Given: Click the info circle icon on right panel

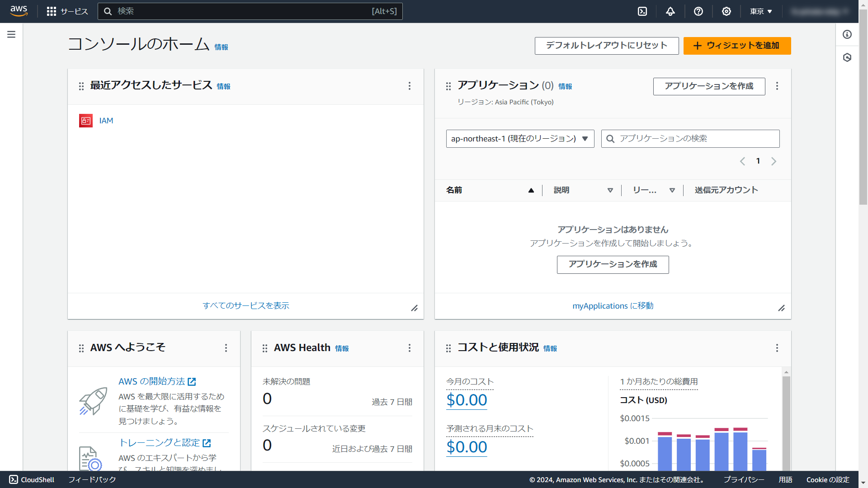Looking at the screenshot, I should click(x=847, y=34).
